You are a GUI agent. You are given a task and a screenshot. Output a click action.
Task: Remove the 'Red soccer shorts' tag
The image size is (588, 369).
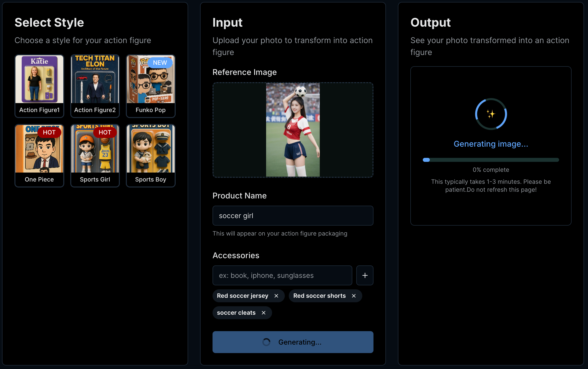(x=354, y=296)
